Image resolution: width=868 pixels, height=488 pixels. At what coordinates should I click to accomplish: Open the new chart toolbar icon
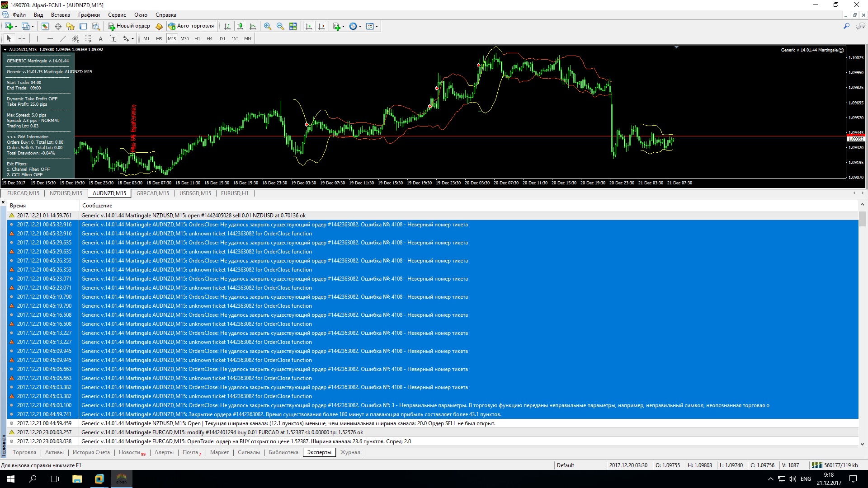tap(9, 26)
